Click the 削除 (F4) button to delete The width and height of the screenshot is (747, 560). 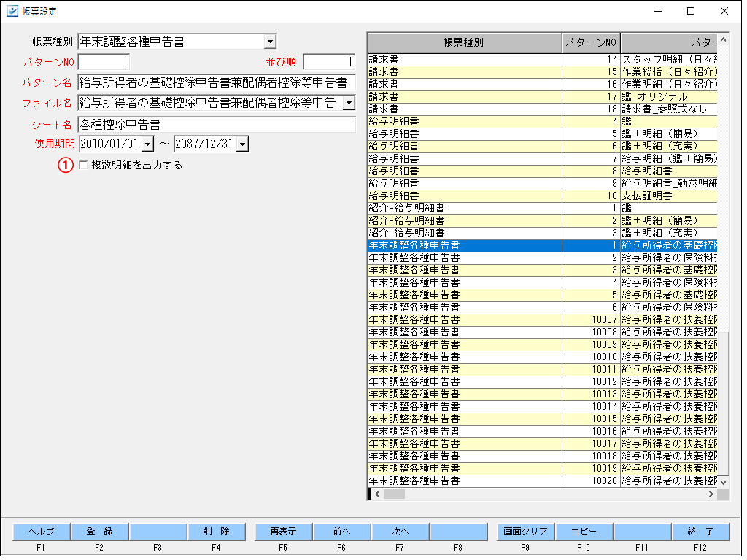(x=215, y=532)
